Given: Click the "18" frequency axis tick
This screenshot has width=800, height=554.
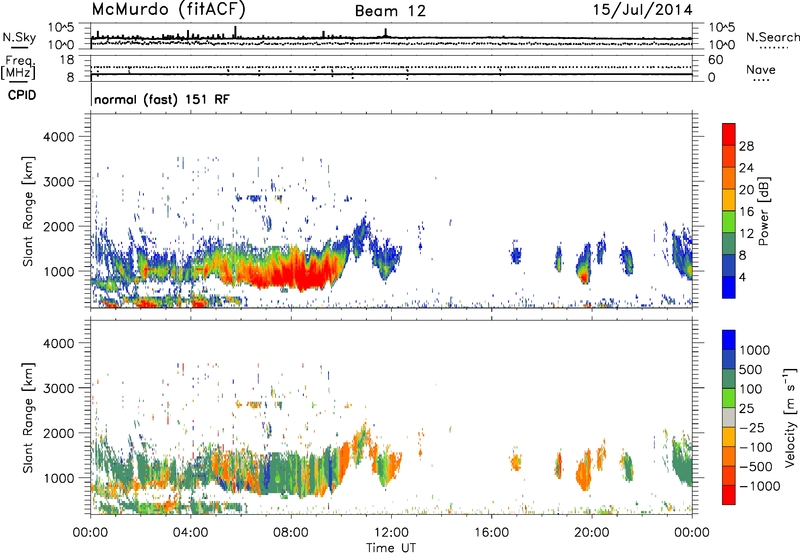Looking at the screenshot, I should click(67, 60).
